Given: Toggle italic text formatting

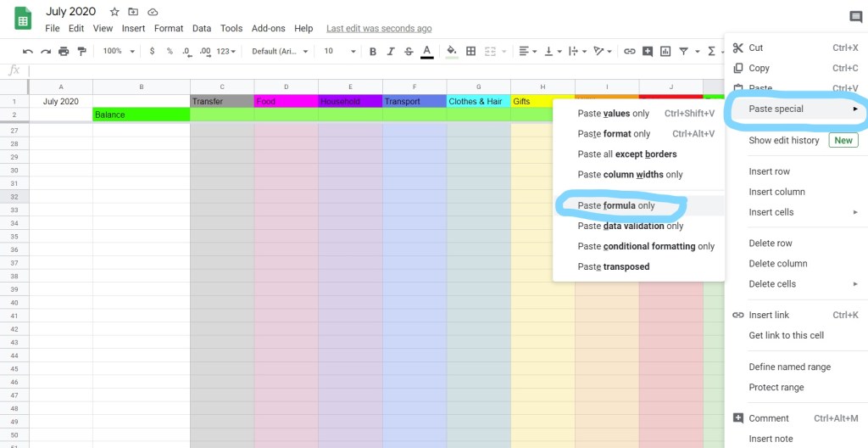Looking at the screenshot, I should click(x=390, y=52).
